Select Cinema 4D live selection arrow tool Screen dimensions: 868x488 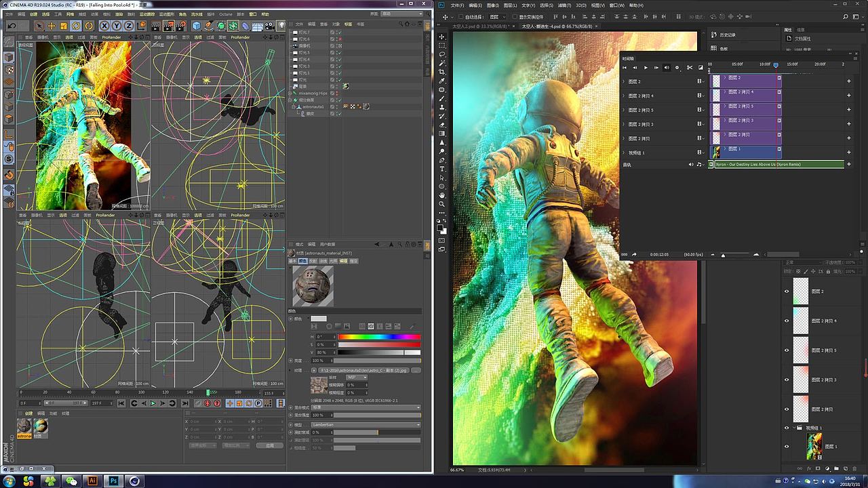(x=40, y=26)
